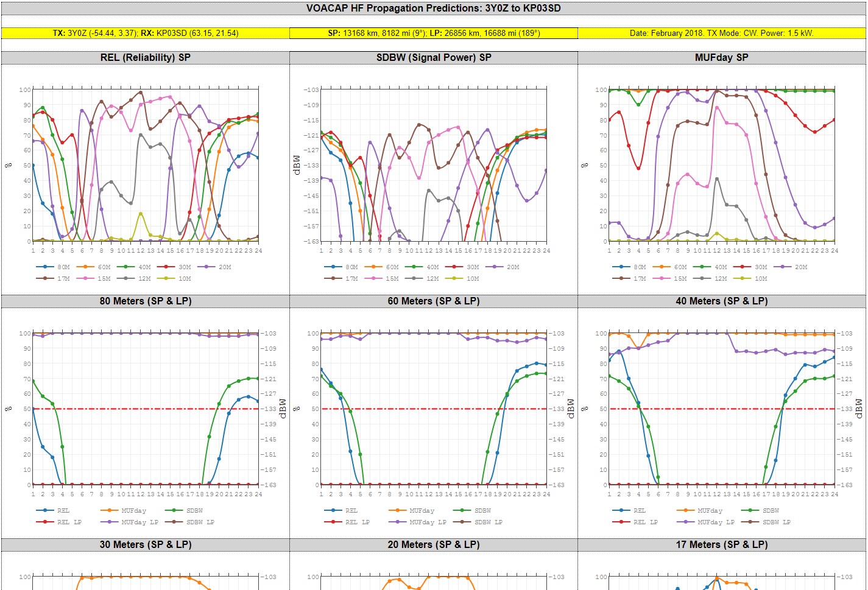
Task: Toggle the 40M series in MUFday legend
Action: [700, 267]
